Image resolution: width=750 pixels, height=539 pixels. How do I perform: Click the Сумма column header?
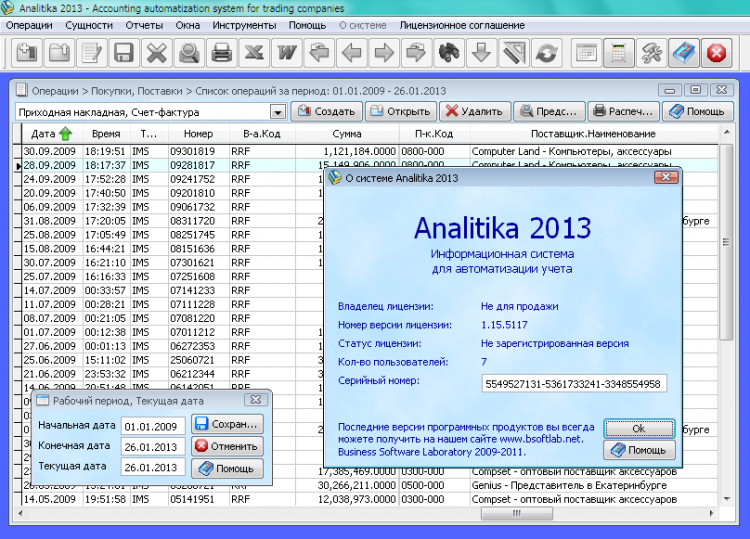(x=346, y=134)
